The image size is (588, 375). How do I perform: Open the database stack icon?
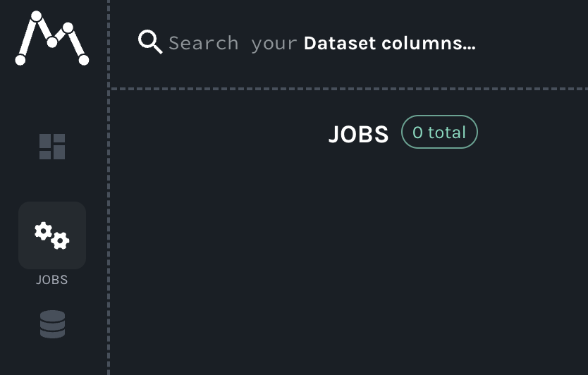coord(52,324)
